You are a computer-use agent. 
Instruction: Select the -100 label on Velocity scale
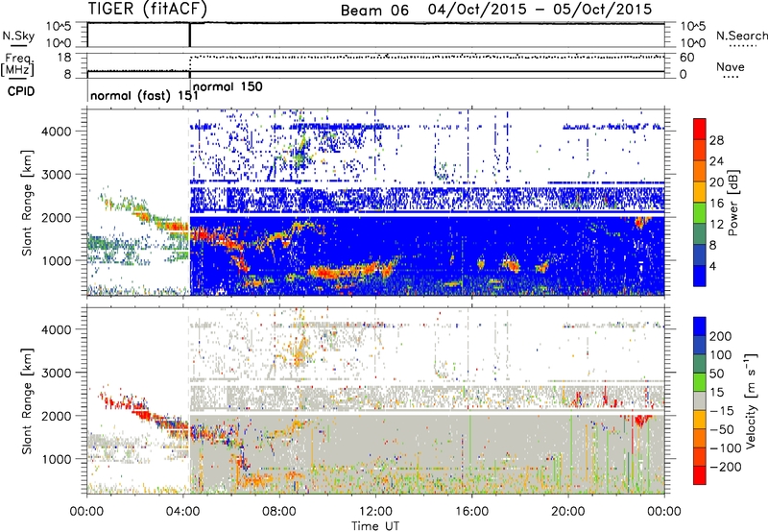[x=726, y=448]
